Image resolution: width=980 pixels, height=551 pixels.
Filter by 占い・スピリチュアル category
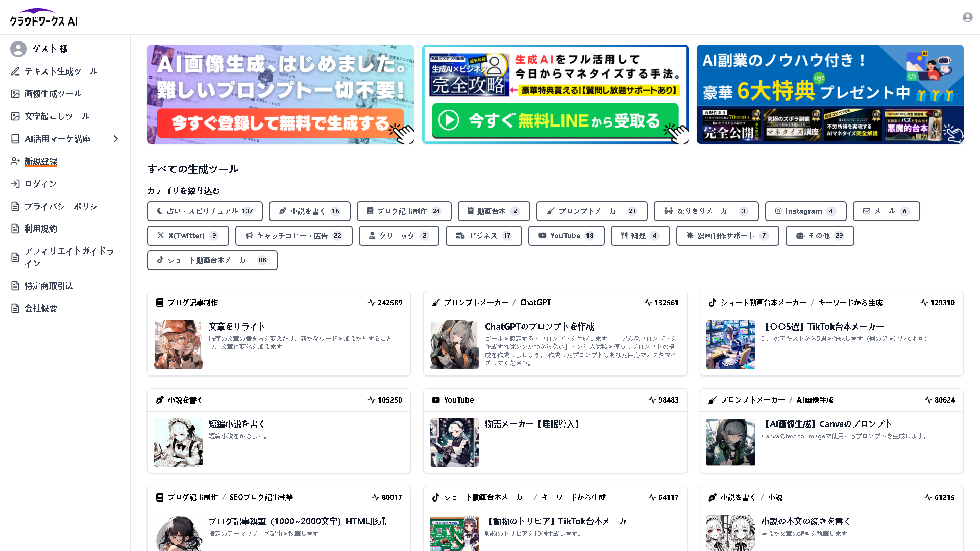[x=205, y=211]
